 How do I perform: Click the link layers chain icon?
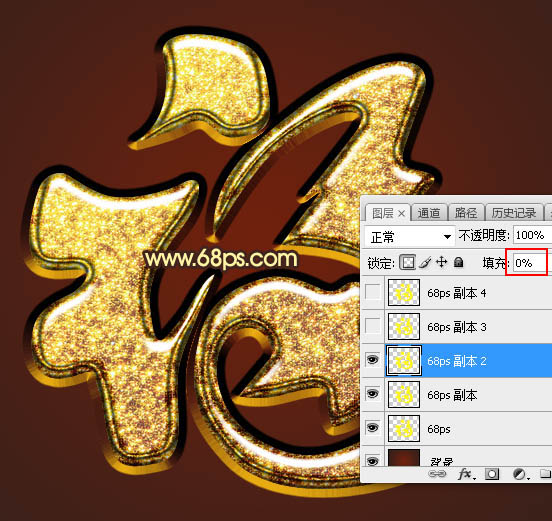437,474
